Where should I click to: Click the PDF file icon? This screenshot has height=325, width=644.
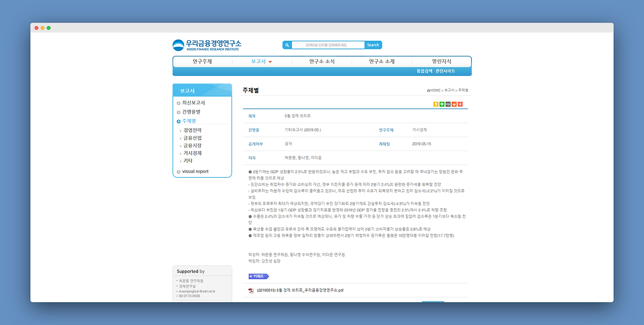pyautogui.click(x=251, y=290)
